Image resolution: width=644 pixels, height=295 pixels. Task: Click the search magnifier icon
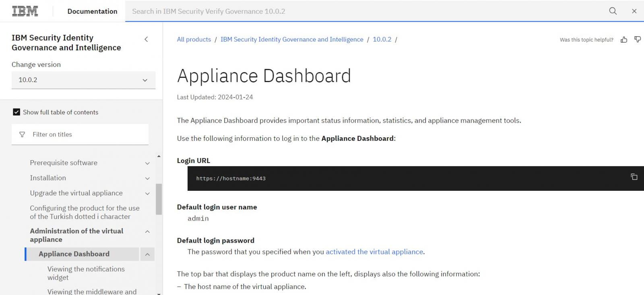click(613, 11)
